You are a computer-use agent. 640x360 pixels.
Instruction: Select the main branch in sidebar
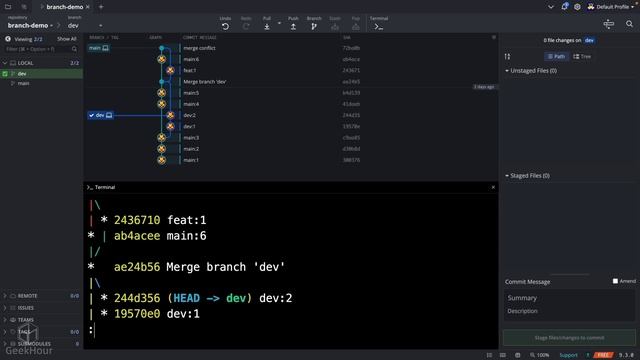[x=41, y=83]
